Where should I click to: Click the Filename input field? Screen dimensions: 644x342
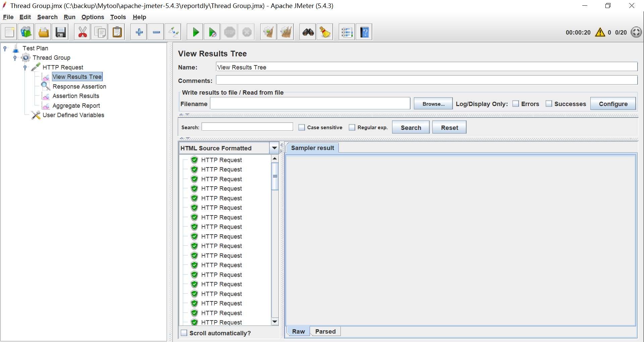coord(310,104)
